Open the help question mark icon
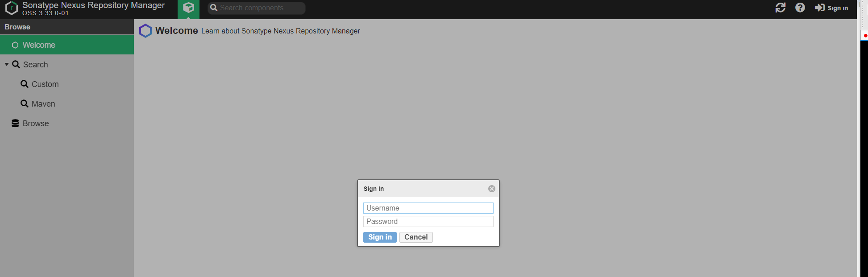Viewport: 868px width, 277px height. coord(800,8)
